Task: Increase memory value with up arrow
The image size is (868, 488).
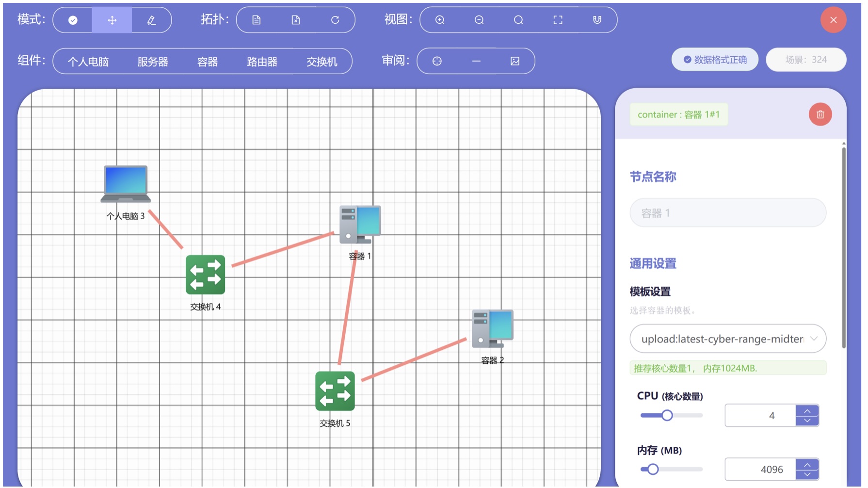Action: click(807, 464)
